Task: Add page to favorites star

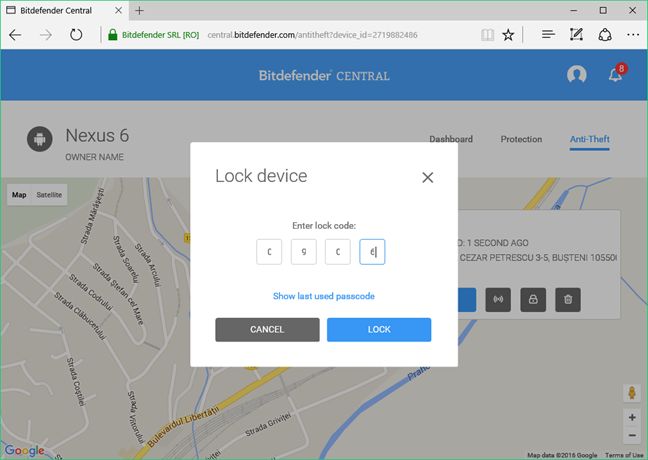Action: coord(508,35)
